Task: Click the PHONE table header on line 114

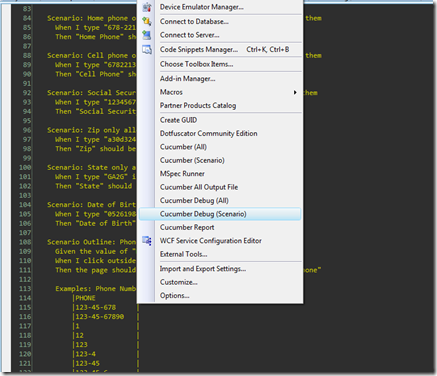Action: point(85,298)
